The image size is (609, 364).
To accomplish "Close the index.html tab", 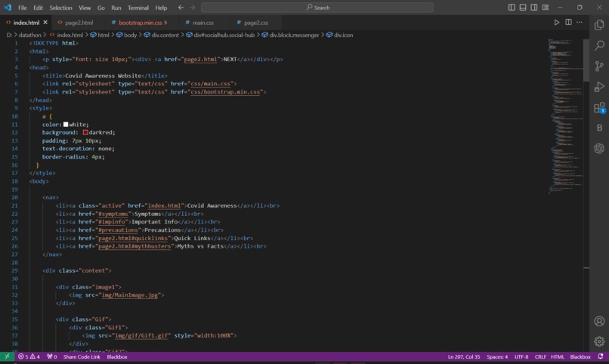I will 45,23.
